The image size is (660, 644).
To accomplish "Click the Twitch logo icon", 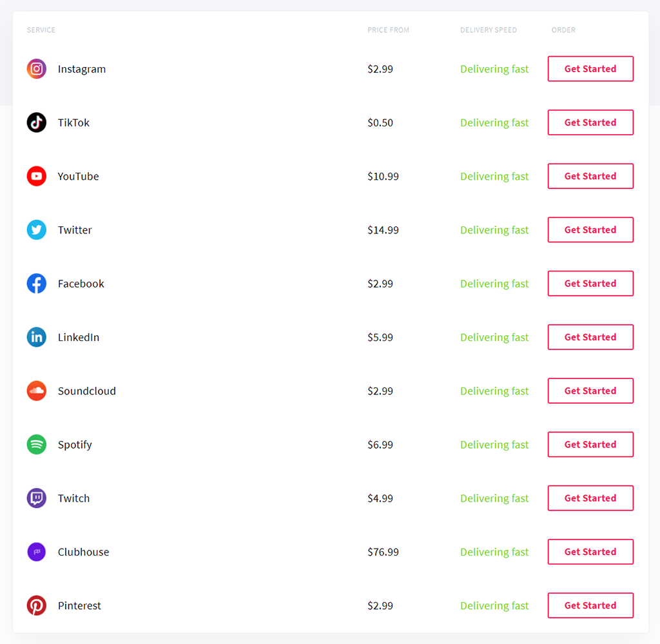I will click(x=37, y=498).
